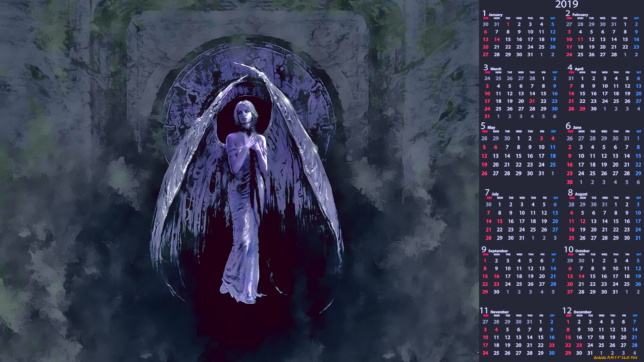The image size is (644, 362).
Task: Select August 12 in the calendar
Action: 583,221
